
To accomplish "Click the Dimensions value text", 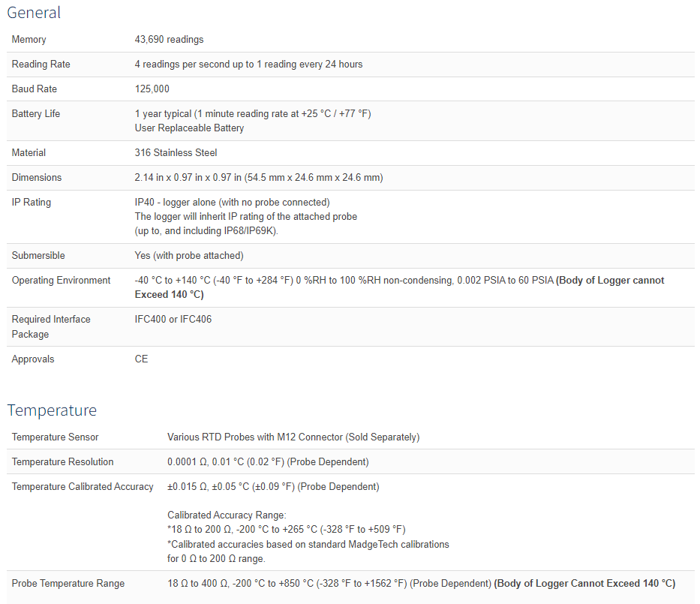I will pyautogui.click(x=258, y=178).
